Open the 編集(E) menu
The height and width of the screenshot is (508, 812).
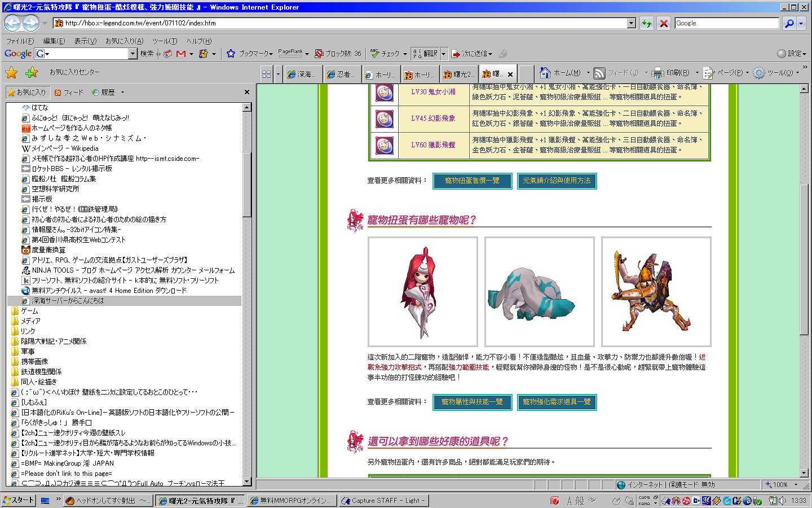tap(54, 41)
